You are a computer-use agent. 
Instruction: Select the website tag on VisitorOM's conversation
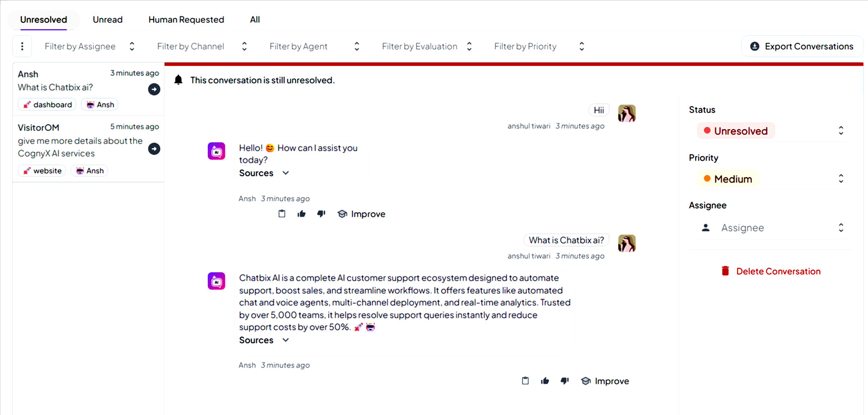coord(41,171)
